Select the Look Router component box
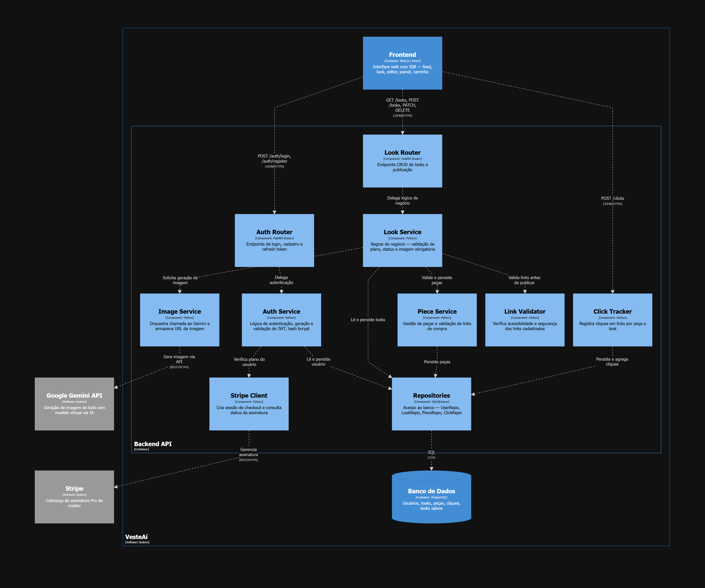This screenshot has height=588, width=705. 402,161
